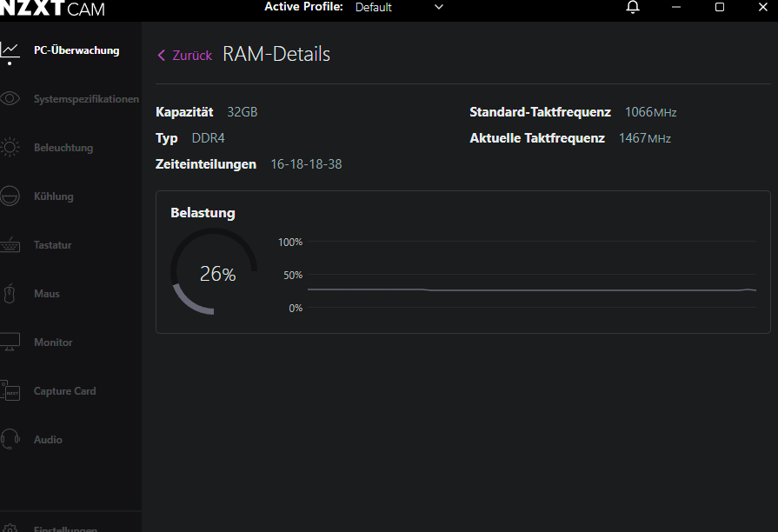778x532 pixels.
Task: Click the Beleuchtung sun icon
Action: point(10,148)
